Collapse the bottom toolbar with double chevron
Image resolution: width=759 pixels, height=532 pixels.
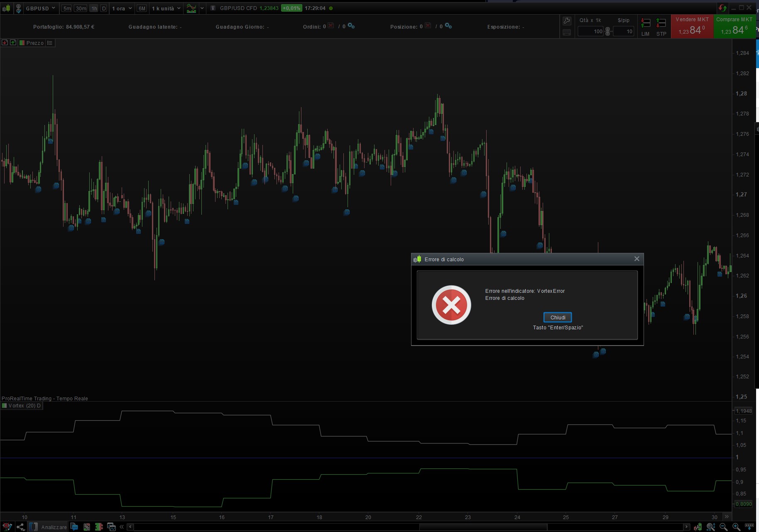click(122, 527)
